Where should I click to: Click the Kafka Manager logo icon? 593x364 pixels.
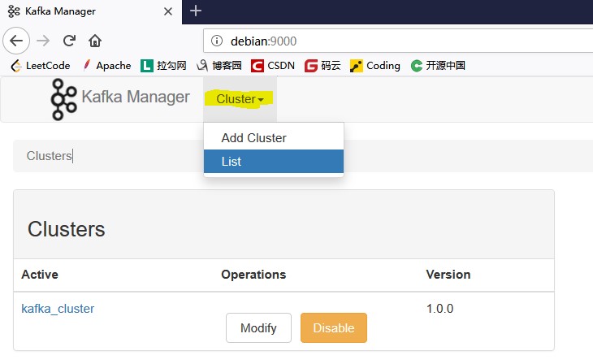click(x=63, y=99)
